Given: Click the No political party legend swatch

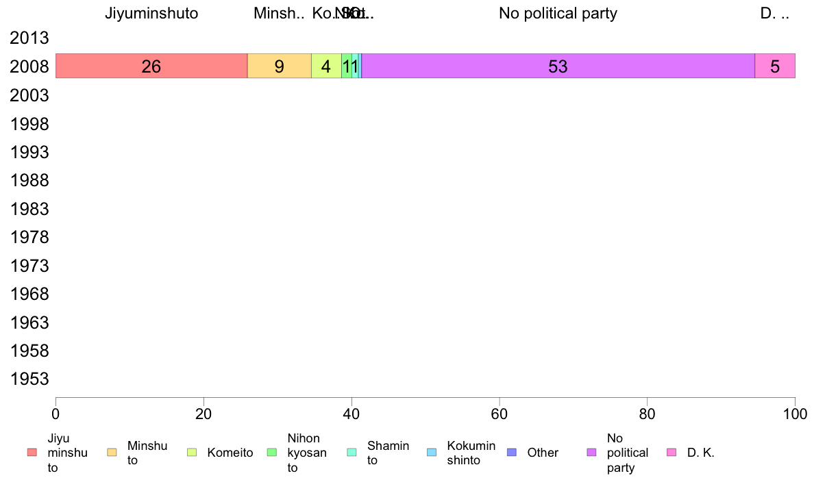Looking at the screenshot, I should 591,453.
